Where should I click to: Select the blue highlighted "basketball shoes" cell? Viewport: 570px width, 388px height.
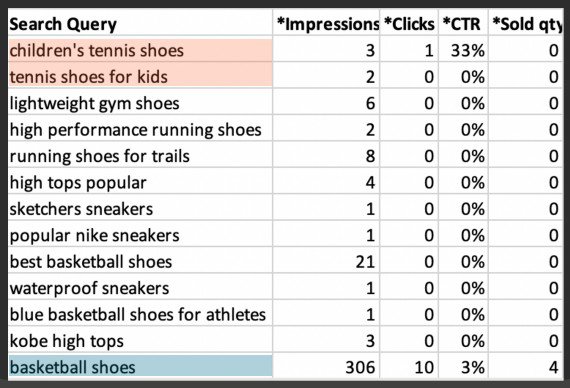[140, 367]
